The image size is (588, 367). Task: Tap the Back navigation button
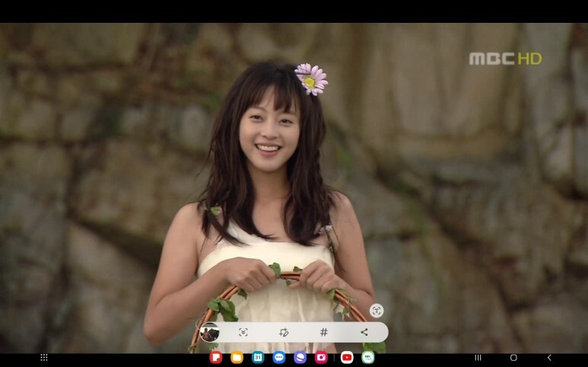click(x=549, y=358)
